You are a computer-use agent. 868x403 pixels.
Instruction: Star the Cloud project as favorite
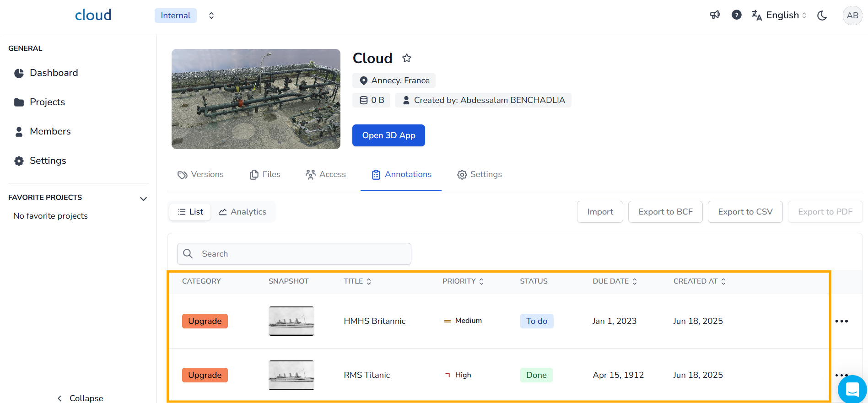tap(406, 58)
